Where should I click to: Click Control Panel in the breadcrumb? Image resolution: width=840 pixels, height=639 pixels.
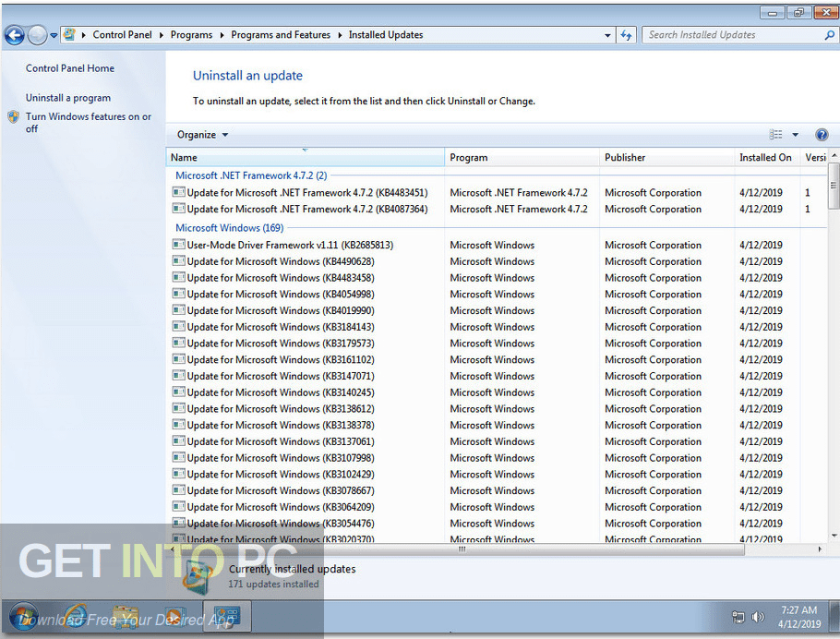click(122, 35)
